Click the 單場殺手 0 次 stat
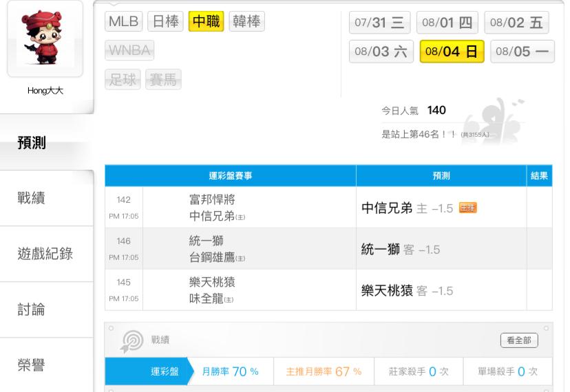Viewport: 570px width, 392px height. pyautogui.click(x=507, y=371)
